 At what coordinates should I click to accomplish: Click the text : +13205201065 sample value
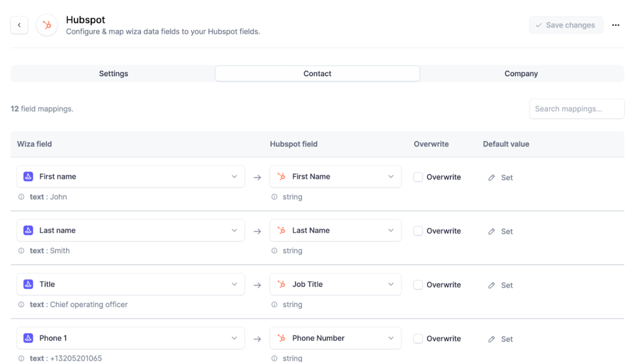point(65,358)
